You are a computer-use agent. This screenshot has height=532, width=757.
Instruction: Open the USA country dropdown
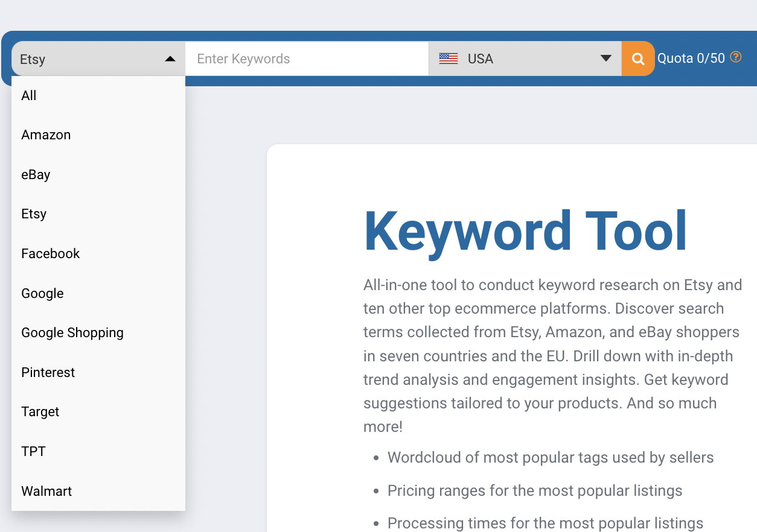point(525,59)
